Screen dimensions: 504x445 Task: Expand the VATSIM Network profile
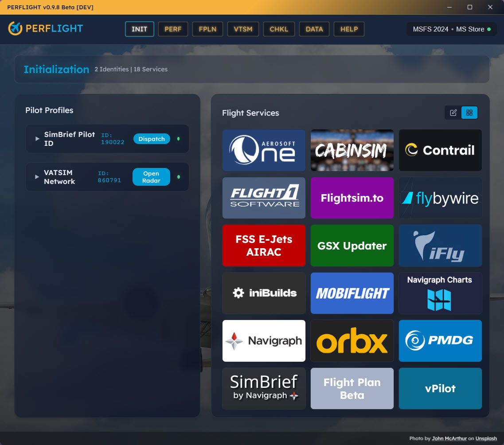point(37,177)
